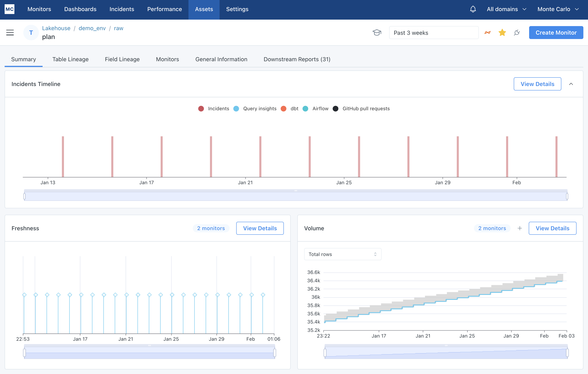Click the plug connection icon
Image resolution: width=588 pixels, height=374 pixels.
pos(517,32)
